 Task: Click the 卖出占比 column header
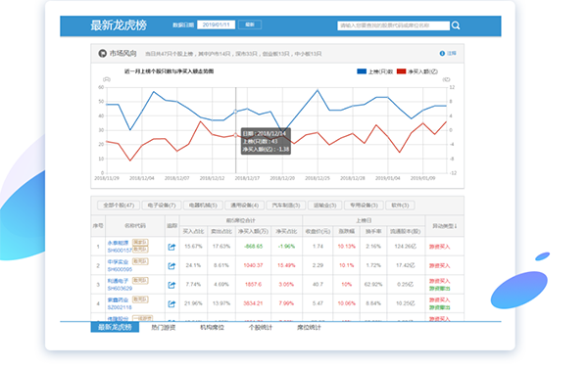(x=221, y=231)
